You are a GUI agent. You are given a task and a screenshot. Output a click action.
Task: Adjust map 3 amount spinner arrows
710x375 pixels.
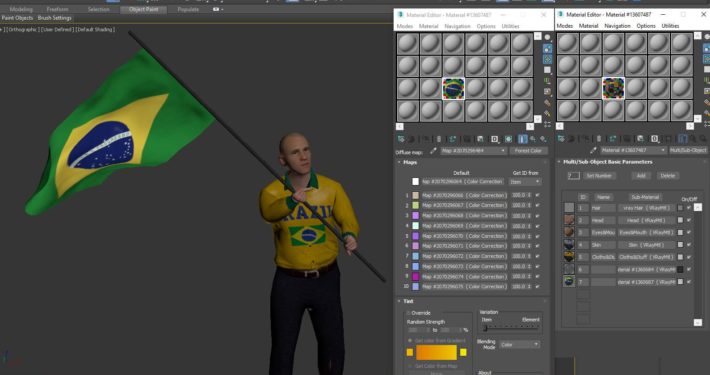tap(530, 216)
